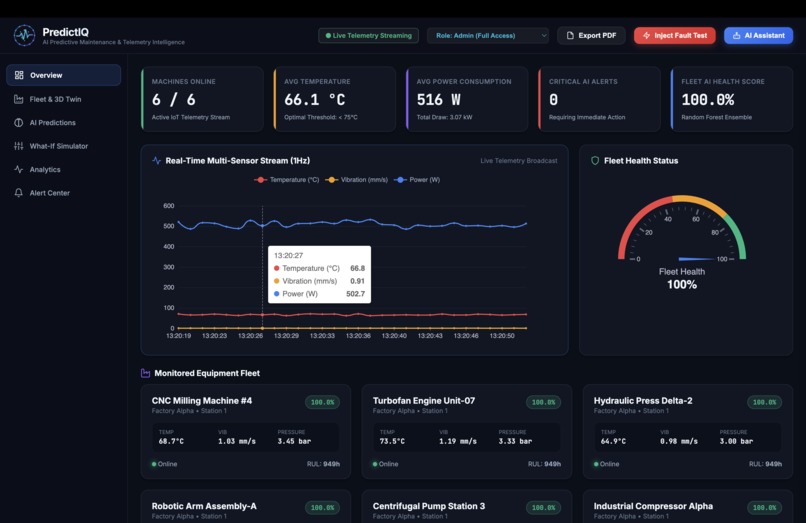The image size is (806, 523).
Task: Click the 13:20:27 chart tooltip
Action: click(x=319, y=275)
